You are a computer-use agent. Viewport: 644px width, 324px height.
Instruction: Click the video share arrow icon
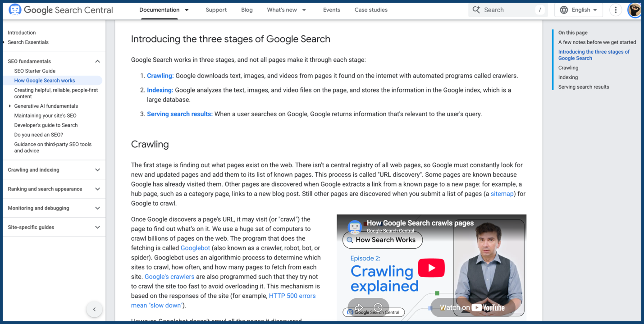(x=359, y=308)
